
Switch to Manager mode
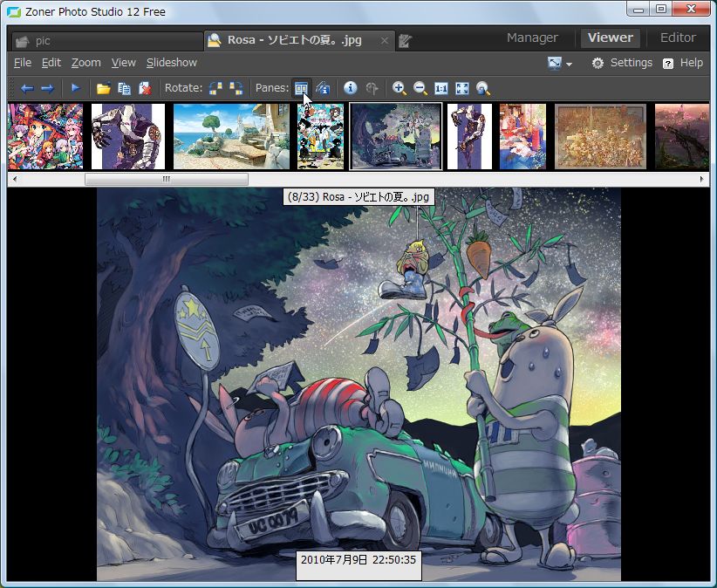(x=532, y=38)
